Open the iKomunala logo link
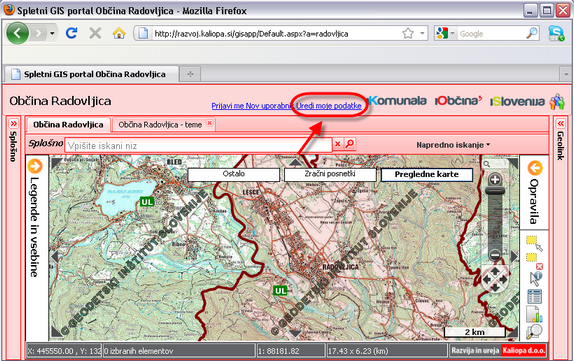This screenshot has height=361, width=574. point(397,101)
